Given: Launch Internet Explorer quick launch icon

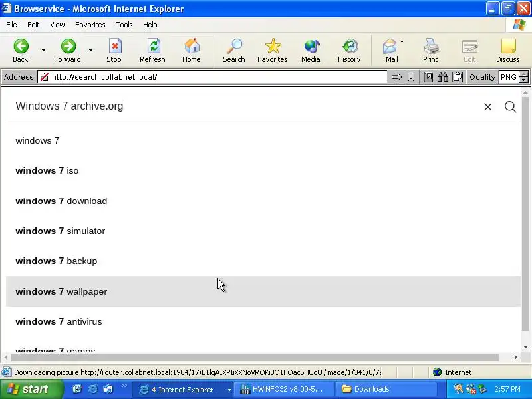Looking at the screenshot, I should [92, 389].
